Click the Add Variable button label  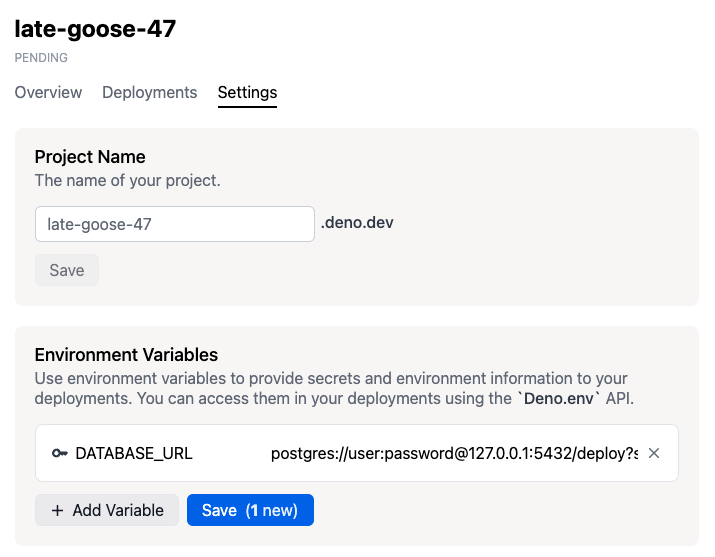point(118,510)
